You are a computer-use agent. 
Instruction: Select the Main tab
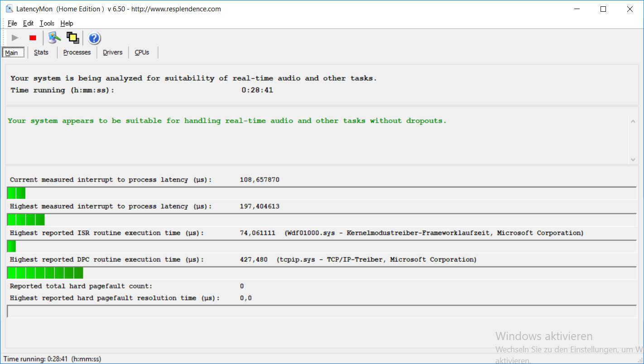pyautogui.click(x=12, y=53)
